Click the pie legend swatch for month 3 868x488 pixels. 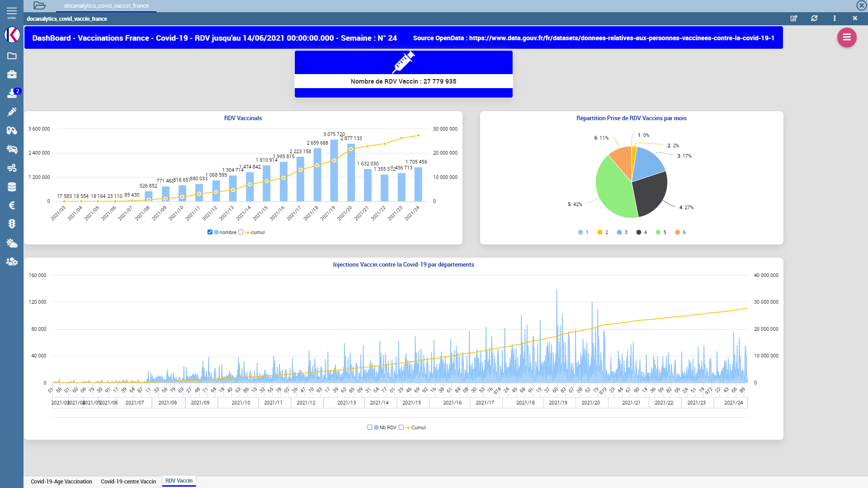pyautogui.click(x=619, y=232)
